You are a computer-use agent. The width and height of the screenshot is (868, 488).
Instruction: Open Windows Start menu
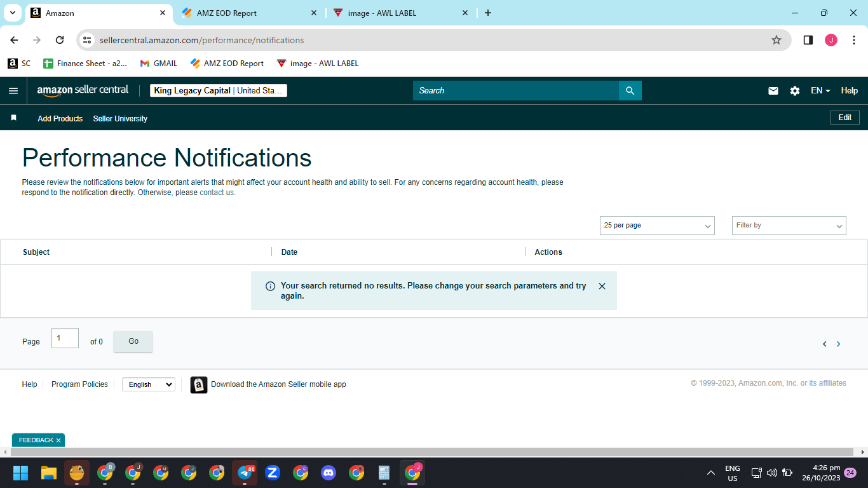(21, 473)
